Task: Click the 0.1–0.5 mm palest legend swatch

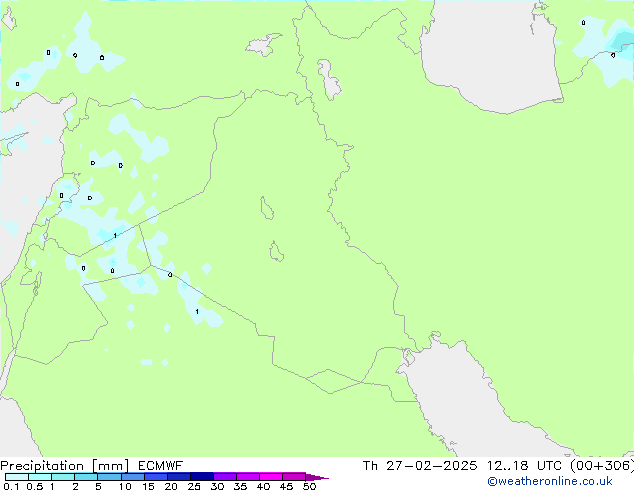Action: point(17,477)
